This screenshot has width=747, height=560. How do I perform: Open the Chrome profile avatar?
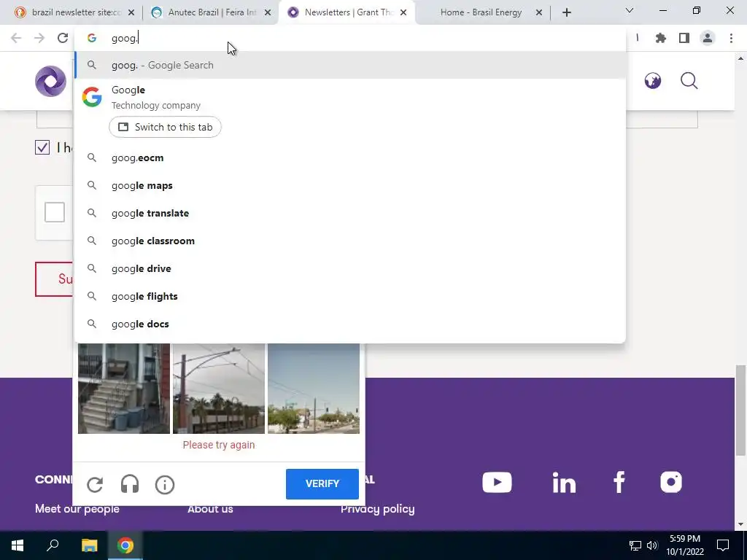tap(708, 38)
